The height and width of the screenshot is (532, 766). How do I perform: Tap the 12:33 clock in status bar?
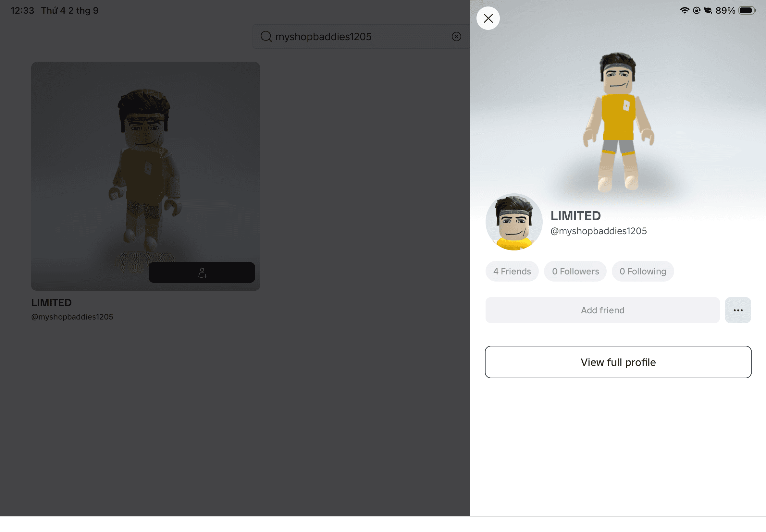[x=22, y=11]
